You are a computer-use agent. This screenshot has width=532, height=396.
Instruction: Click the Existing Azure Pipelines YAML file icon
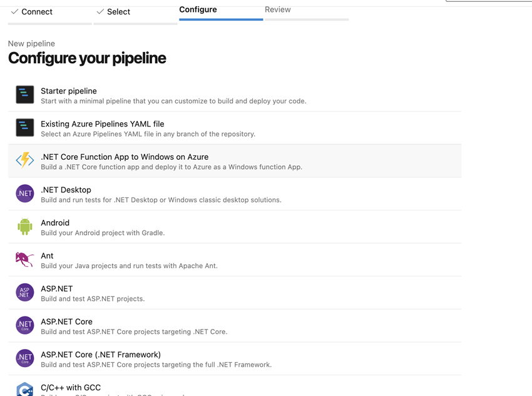tap(24, 127)
